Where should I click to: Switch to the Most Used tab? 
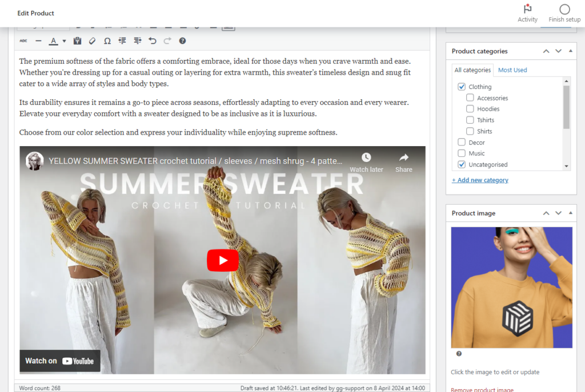512,70
